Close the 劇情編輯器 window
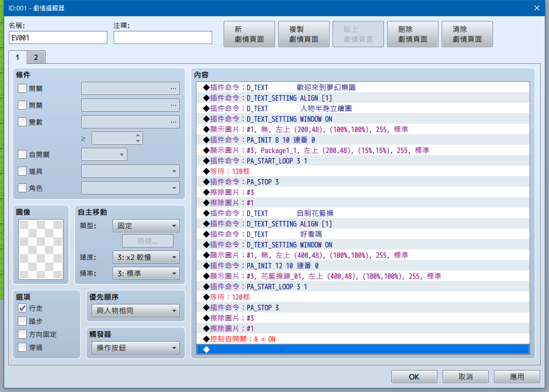 537,8
